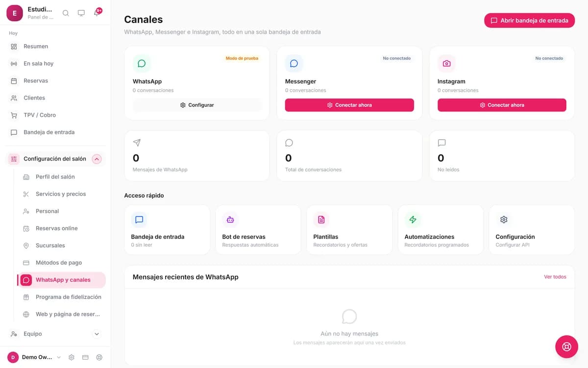The height and width of the screenshot is (368, 588).
Task: Click the WhatsApp green chat icon on card
Action: pos(142,63)
